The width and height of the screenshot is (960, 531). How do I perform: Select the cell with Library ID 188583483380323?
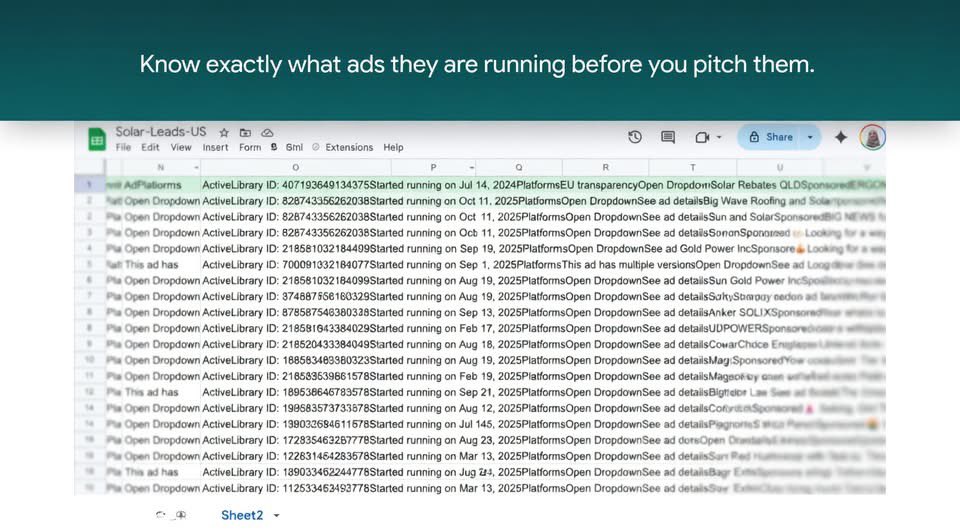(x=296, y=360)
